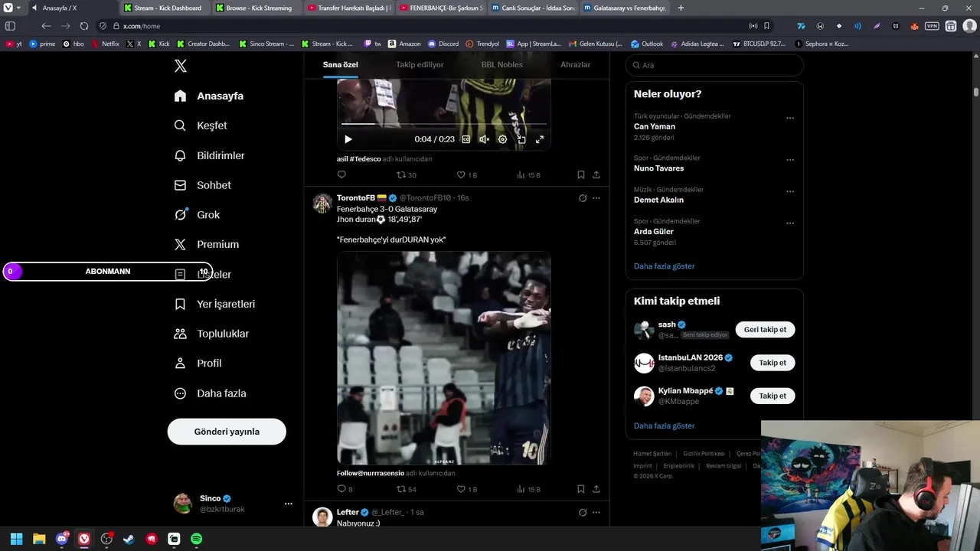Viewport: 980px width, 551px height.
Task: Open Grok assistant
Action: (x=197, y=215)
